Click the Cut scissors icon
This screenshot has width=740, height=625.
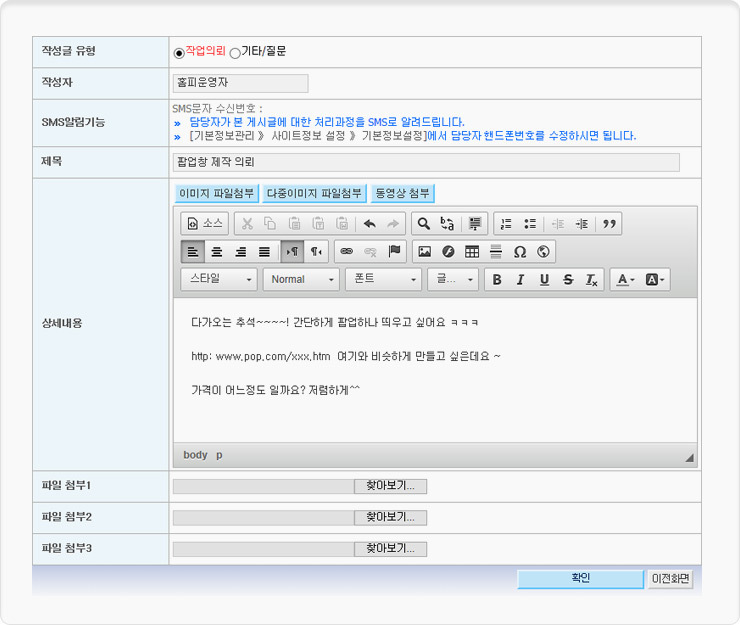(x=247, y=223)
